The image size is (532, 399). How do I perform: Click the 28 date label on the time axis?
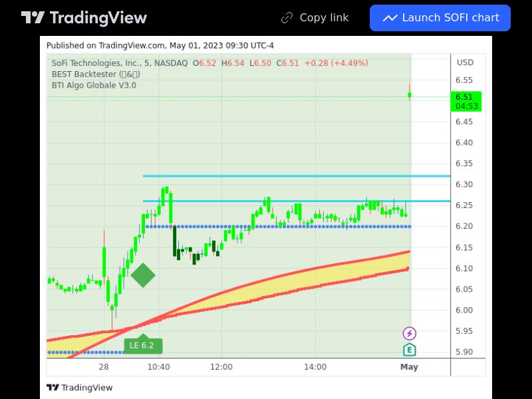coord(104,367)
